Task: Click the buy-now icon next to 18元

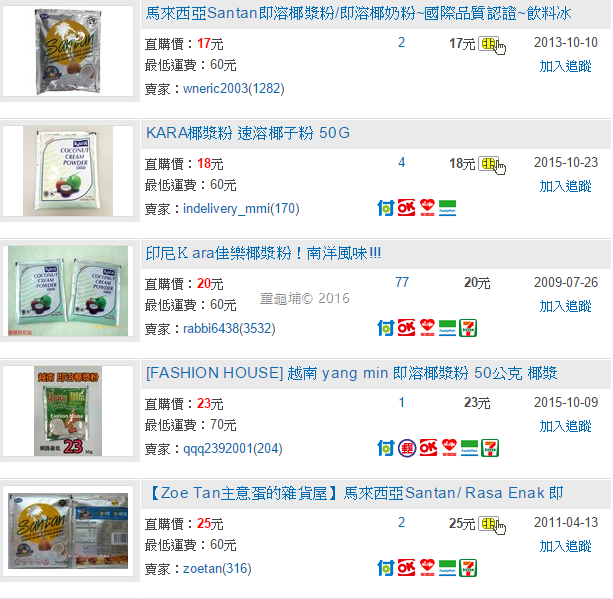Action: point(491,165)
